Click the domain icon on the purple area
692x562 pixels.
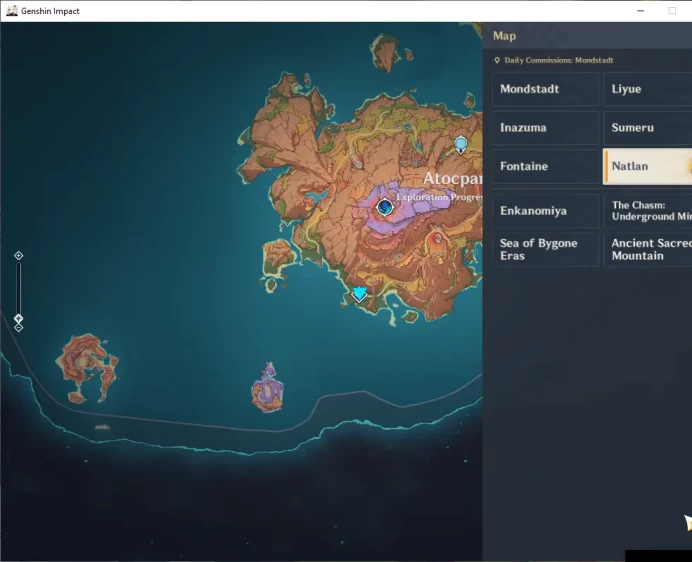(384, 207)
